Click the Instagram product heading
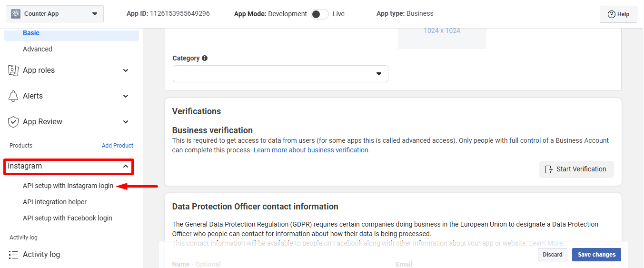Image resolution: width=644 pixels, height=268 pixels. pos(25,166)
